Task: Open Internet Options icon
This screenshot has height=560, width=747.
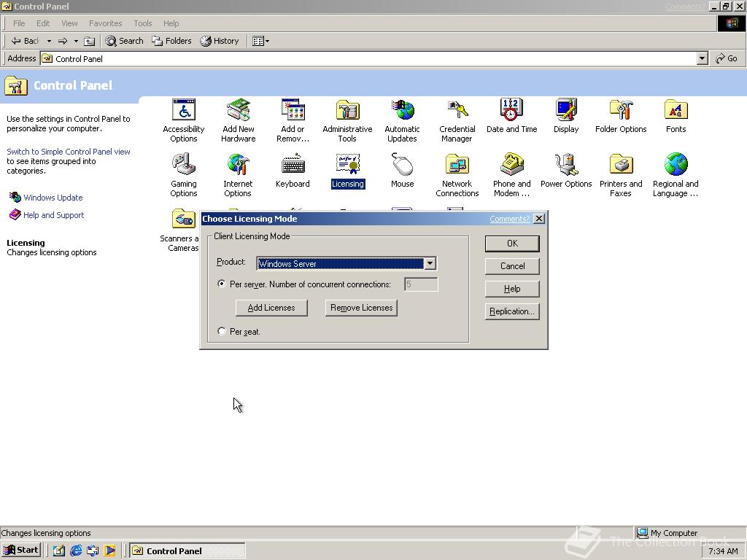Action: pos(238,175)
